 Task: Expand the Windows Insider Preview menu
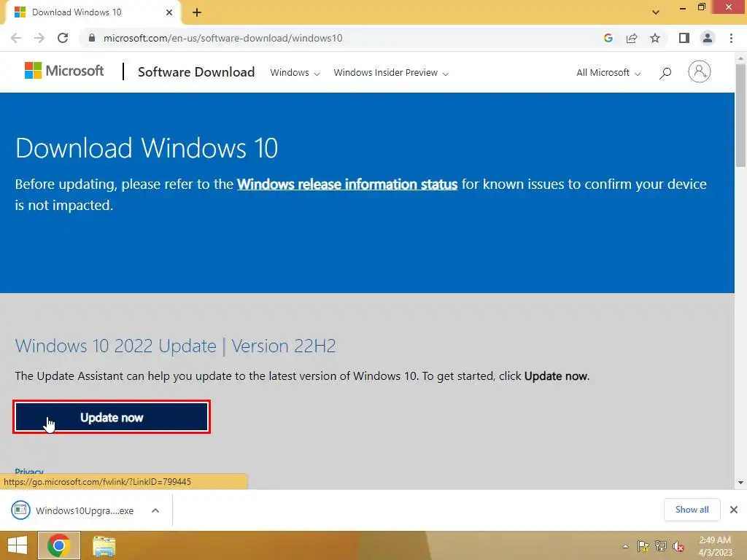(x=391, y=73)
